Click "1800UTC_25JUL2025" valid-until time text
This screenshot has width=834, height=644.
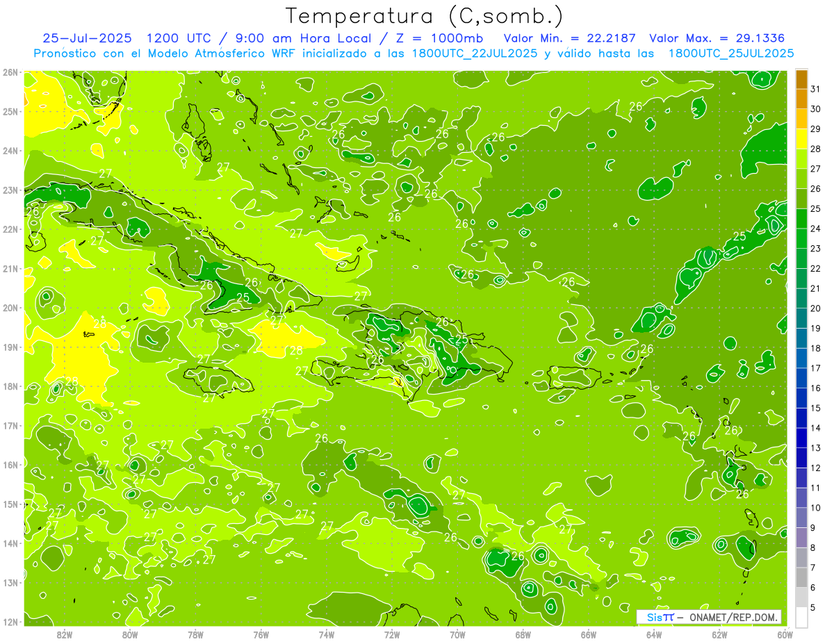731,53
